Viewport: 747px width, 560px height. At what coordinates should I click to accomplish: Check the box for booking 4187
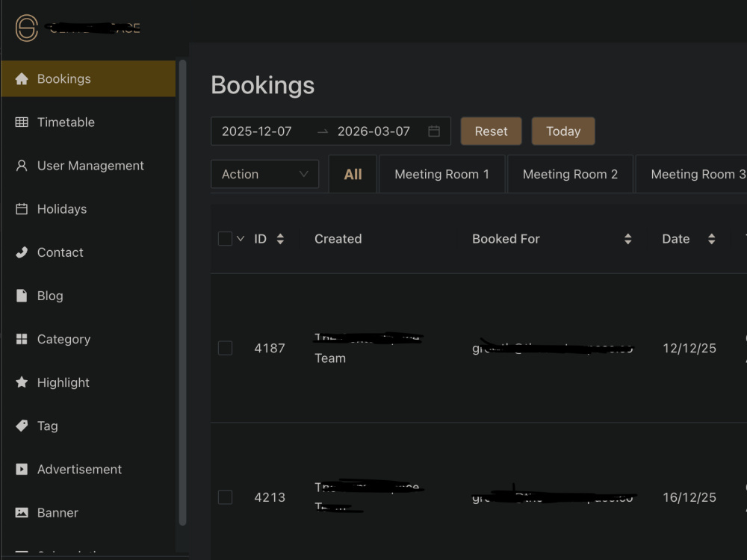coord(225,348)
